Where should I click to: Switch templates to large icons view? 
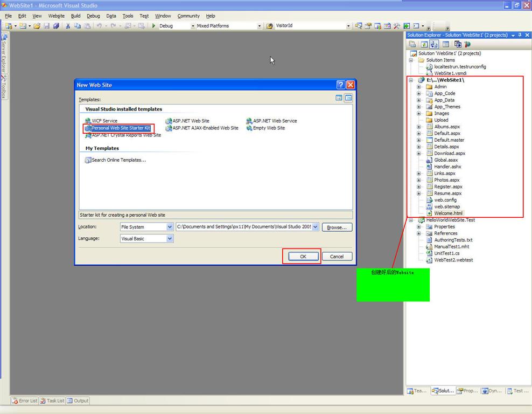point(339,98)
